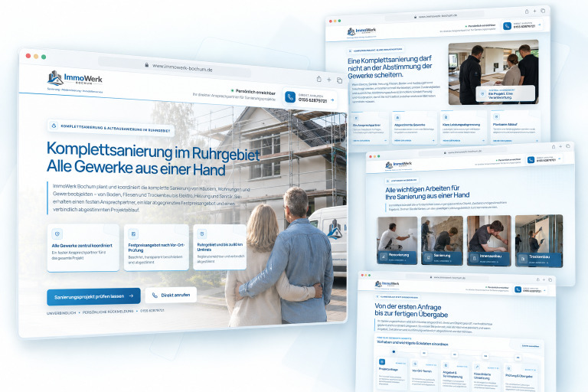This screenshot has height=392, width=588.
Task: Click blue phone icon in front window header
Action: (290, 96)
